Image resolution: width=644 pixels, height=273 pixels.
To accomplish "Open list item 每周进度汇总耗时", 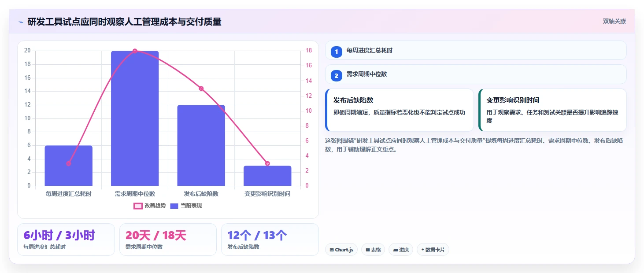I will point(476,50).
